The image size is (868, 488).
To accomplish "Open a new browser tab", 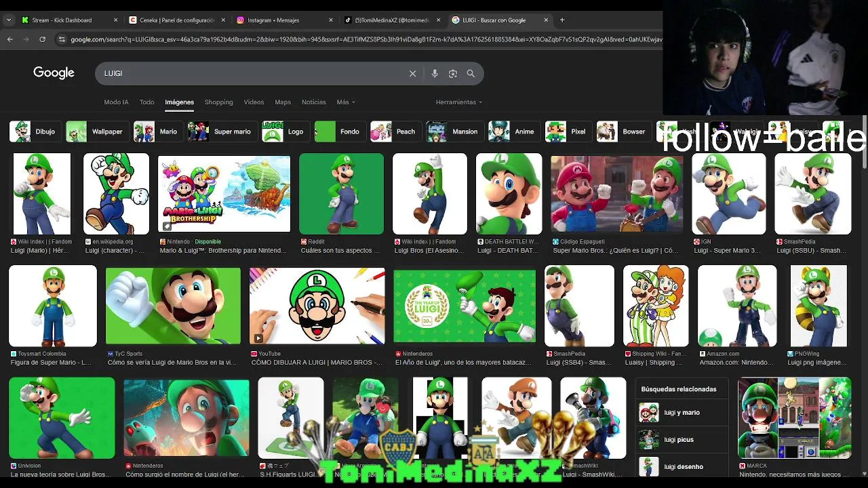I will (x=562, y=20).
